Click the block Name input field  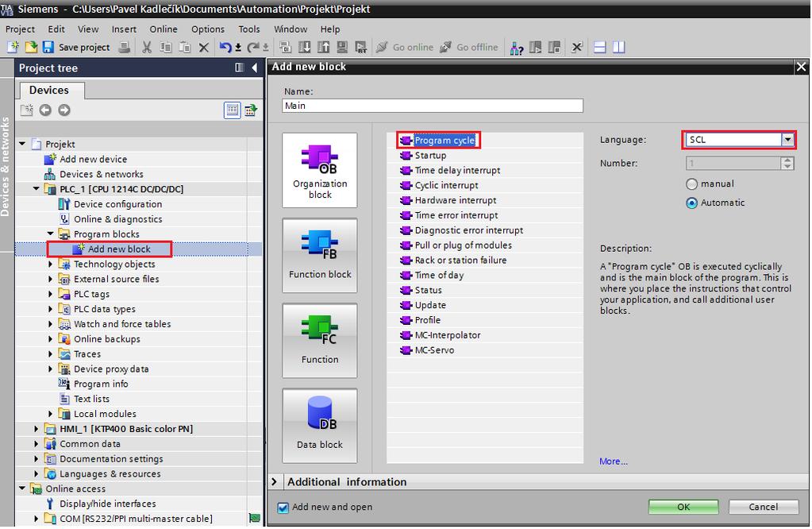pyautogui.click(x=433, y=106)
